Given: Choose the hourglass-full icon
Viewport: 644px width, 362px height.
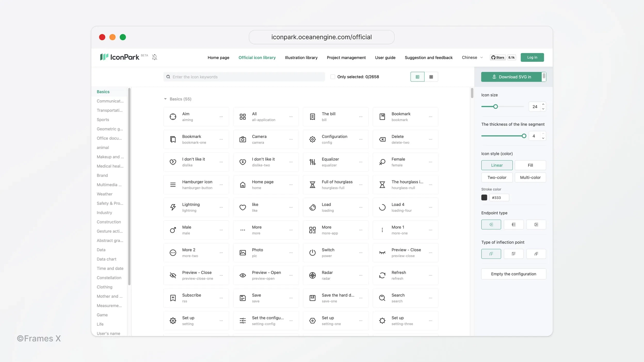Looking at the screenshot, I should tap(312, 185).
